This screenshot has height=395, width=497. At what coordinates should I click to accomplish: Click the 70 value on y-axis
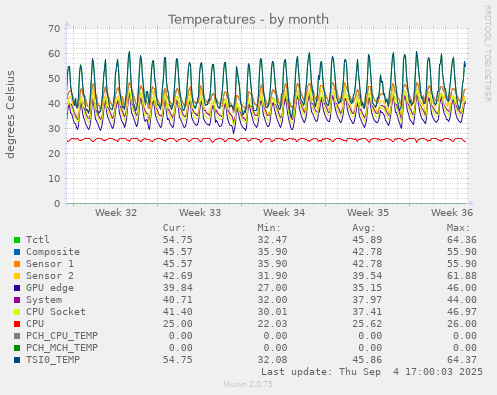click(54, 29)
